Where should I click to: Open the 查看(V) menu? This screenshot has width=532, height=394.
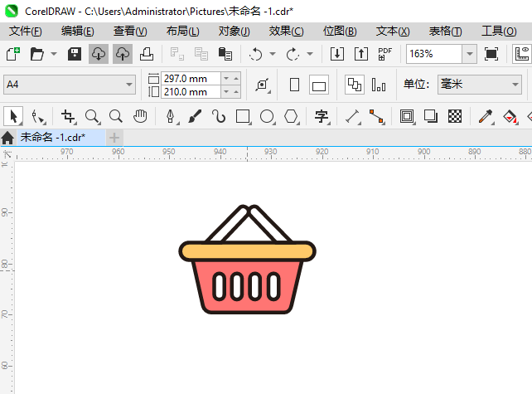[130, 32]
